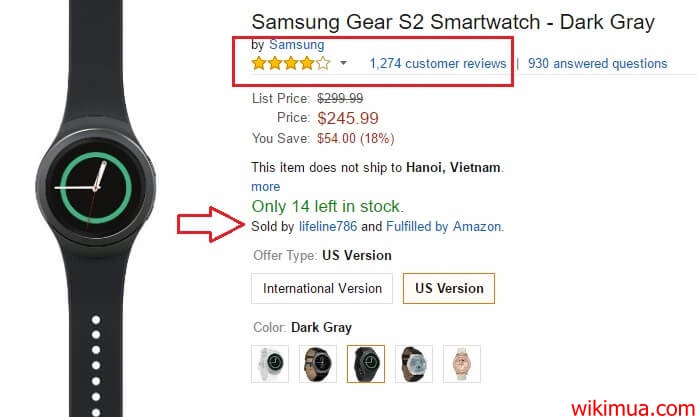
Task: Select the Dark Gray watch swatch
Action: pos(366,364)
